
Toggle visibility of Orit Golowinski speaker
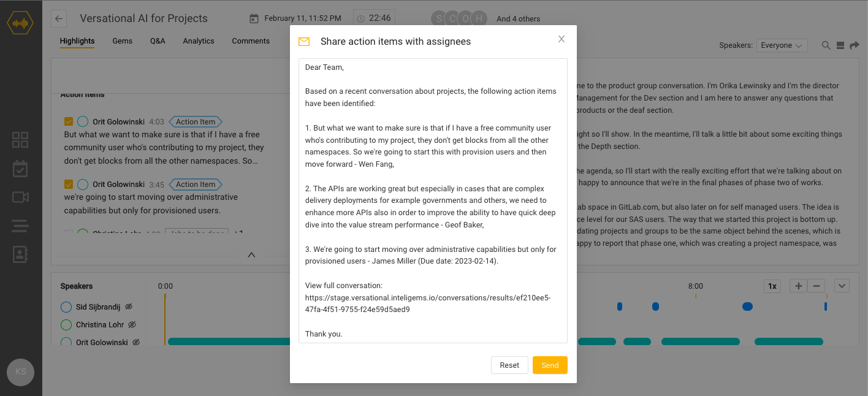point(136,343)
